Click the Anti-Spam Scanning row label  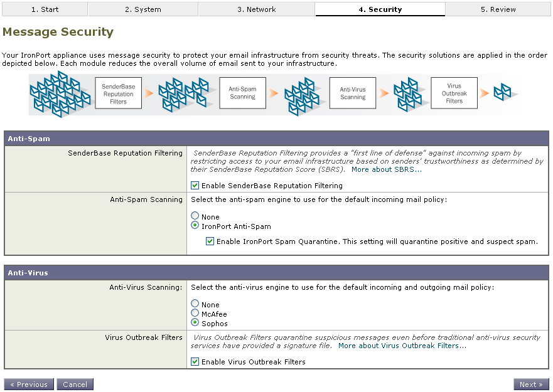(146, 199)
